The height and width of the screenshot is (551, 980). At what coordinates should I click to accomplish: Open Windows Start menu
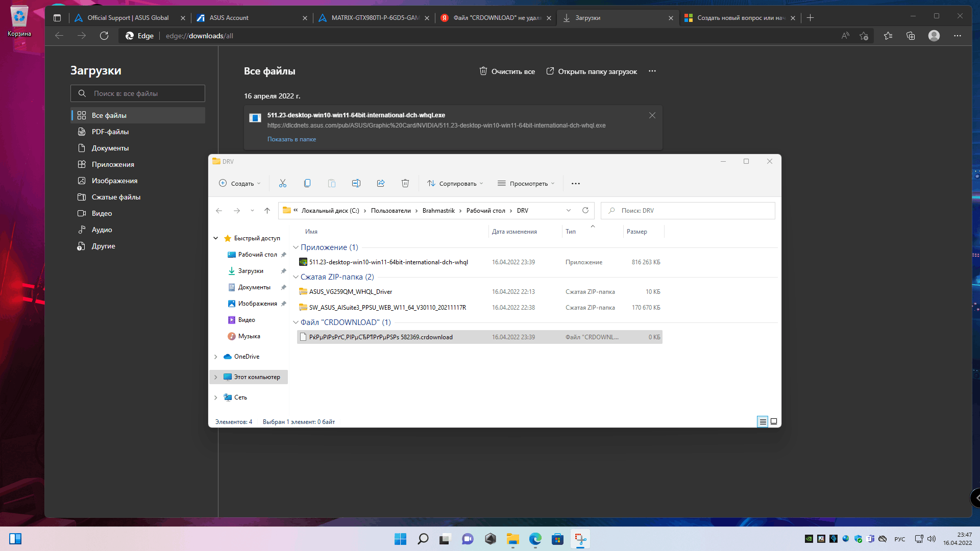pyautogui.click(x=401, y=539)
